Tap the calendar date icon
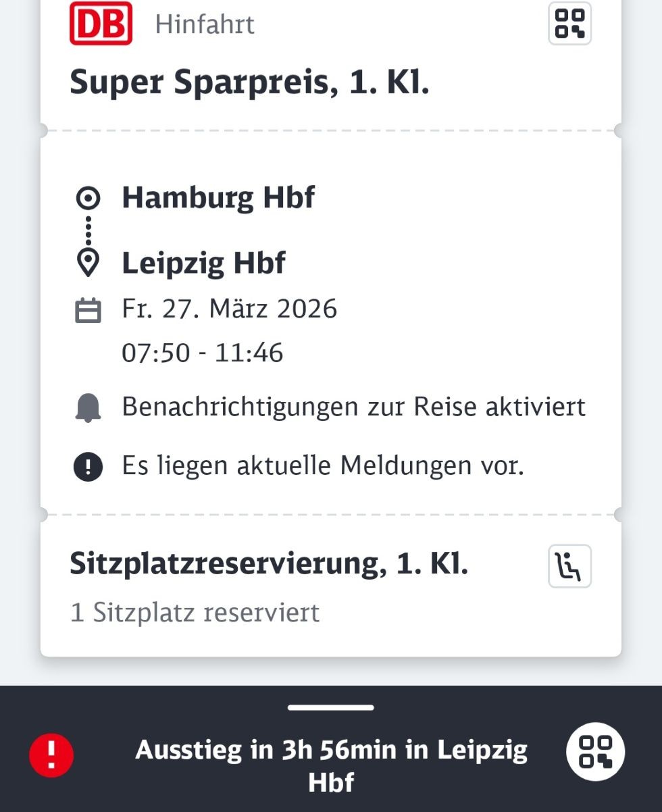The height and width of the screenshot is (812, 662). tap(88, 310)
